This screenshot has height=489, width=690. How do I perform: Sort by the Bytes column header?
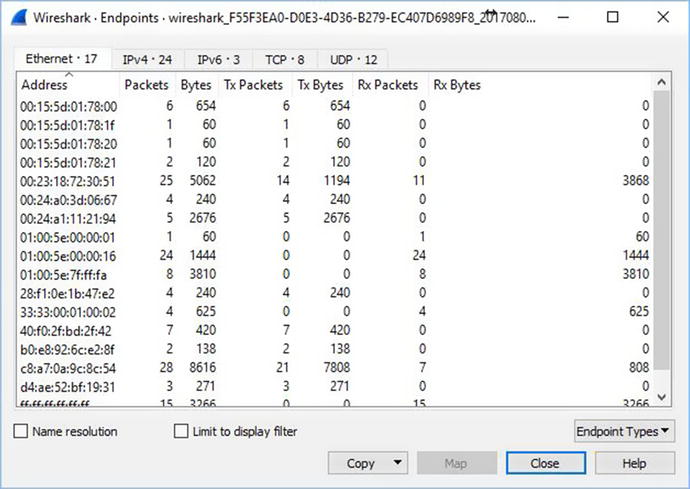click(x=196, y=85)
